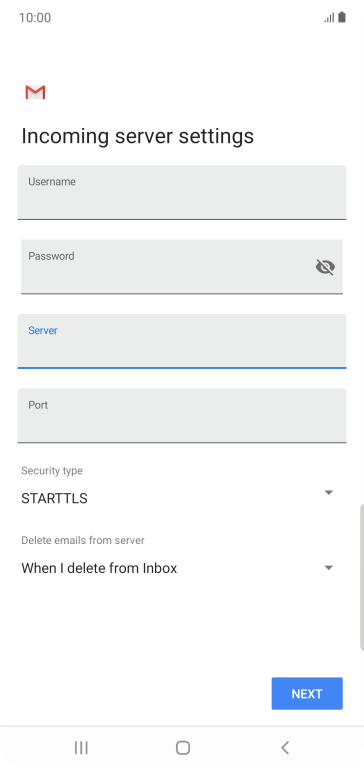Expand Delete emails from server arrow
The image size is (364, 768).
click(329, 568)
